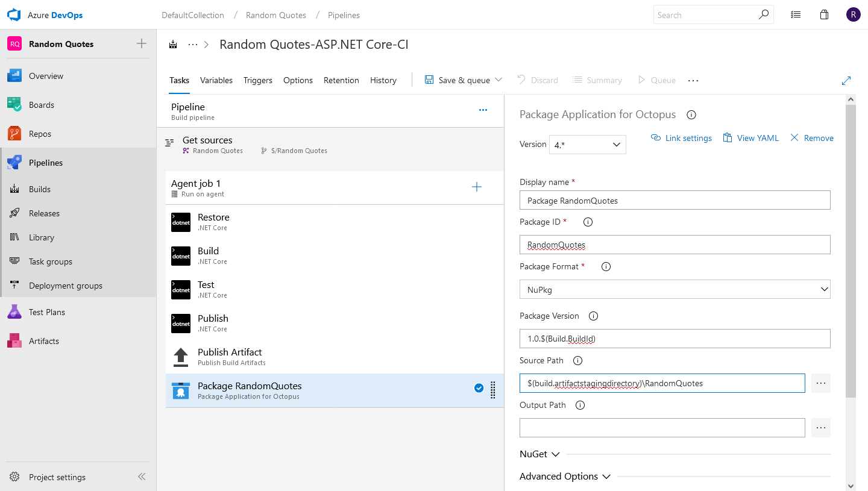Click the search magnifier icon

(764, 14)
